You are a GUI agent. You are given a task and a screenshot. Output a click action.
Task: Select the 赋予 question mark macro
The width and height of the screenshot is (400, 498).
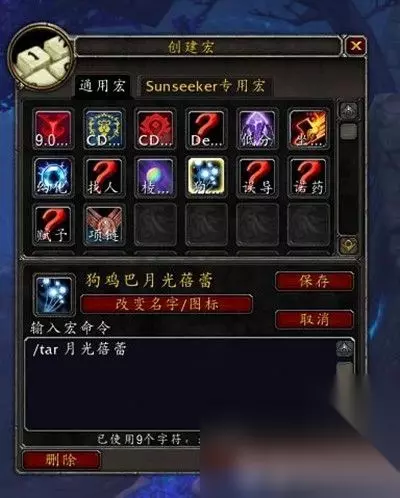(53, 225)
